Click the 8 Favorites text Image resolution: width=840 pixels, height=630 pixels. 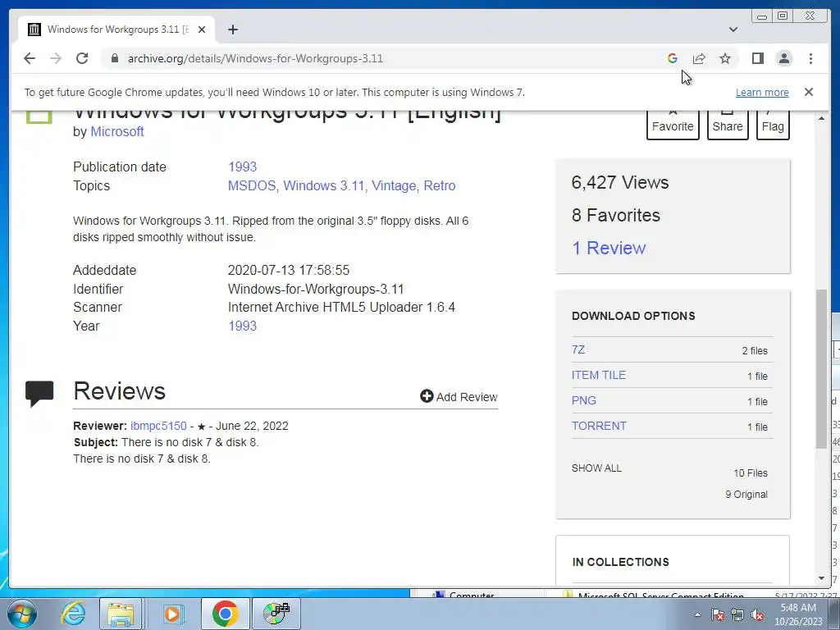615,215
